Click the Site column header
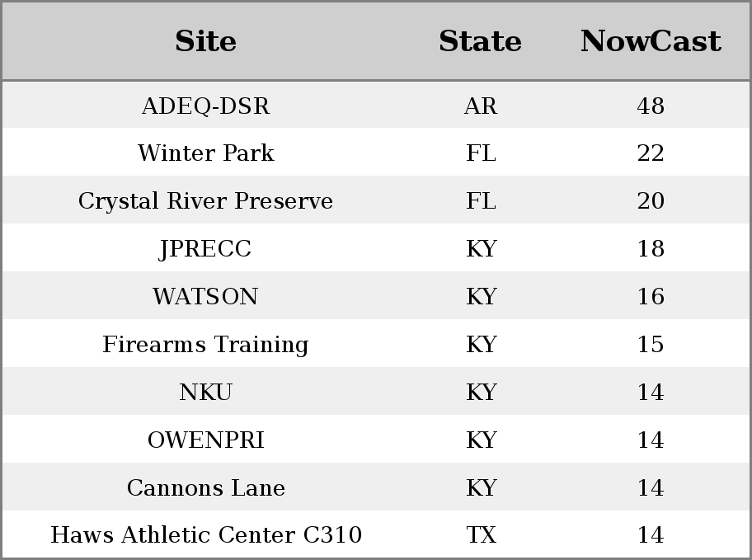This screenshot has height=560, width=752. pos(205,41)
